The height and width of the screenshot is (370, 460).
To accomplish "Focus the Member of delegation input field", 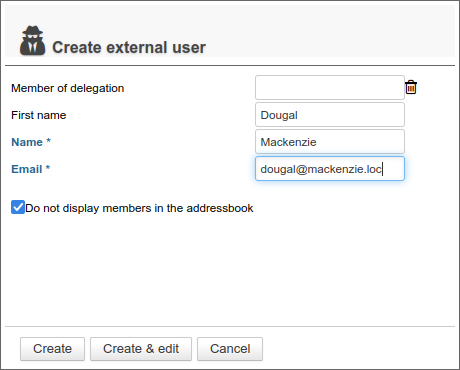I will pyautogui.click(x=330, y=88).
